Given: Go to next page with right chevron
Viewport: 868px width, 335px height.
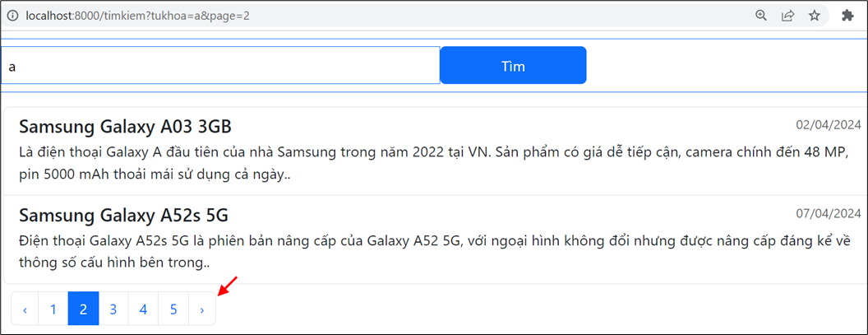Looking at the screenshot, I should [202, 309].
